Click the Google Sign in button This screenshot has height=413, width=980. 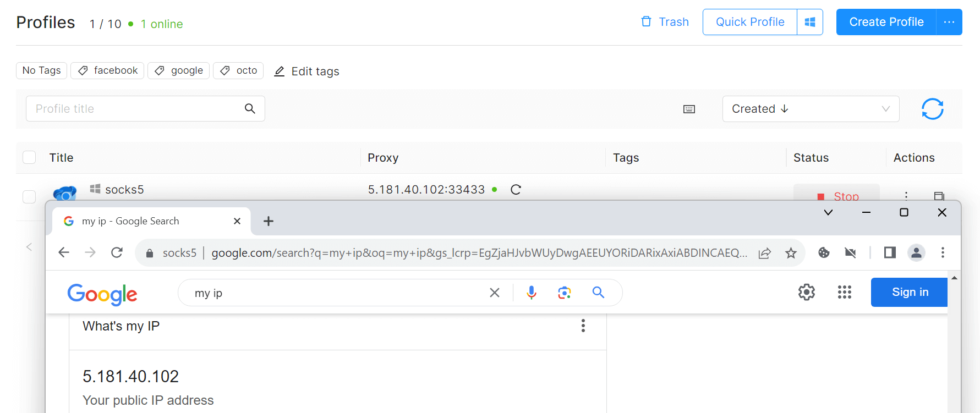click(909, 292)
